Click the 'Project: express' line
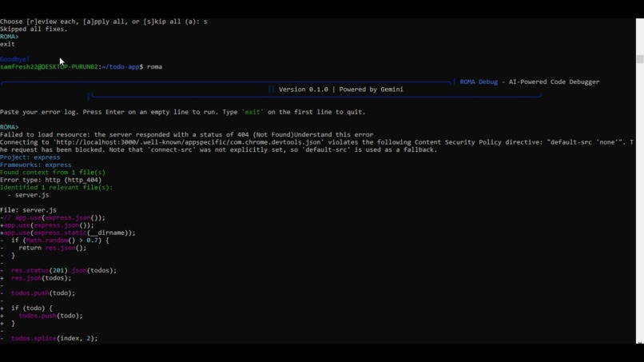644x362 pixels. (x=30, y=157)
